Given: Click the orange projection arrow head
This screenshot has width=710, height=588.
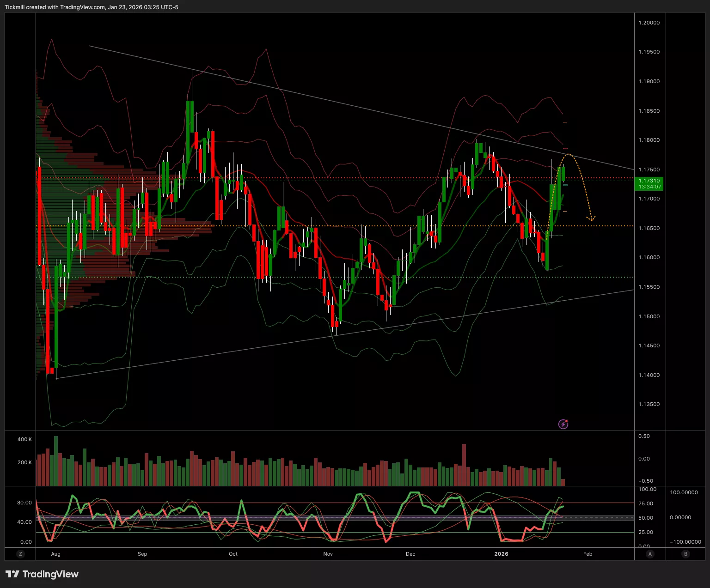Looking at the screenshot, I should pos(591,218).
